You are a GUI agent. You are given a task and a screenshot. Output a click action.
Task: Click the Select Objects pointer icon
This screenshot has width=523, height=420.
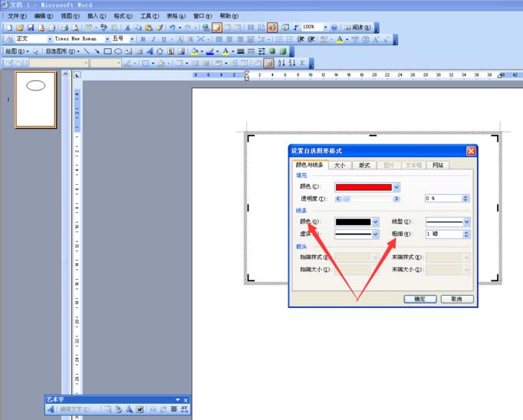(x=36, y=51)
